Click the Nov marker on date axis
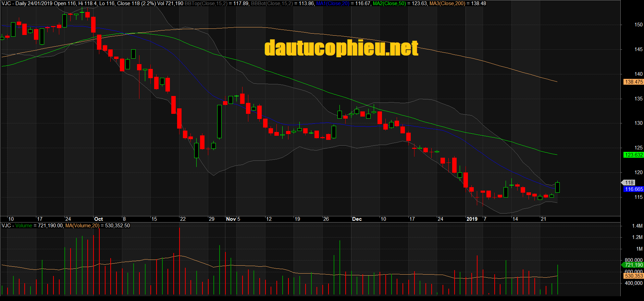Image resolution: width=644 pixels, height=301 pixels. 231,219
